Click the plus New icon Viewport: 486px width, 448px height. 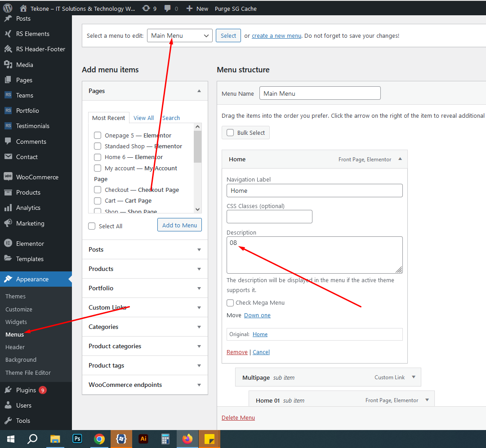pos(189,9)
